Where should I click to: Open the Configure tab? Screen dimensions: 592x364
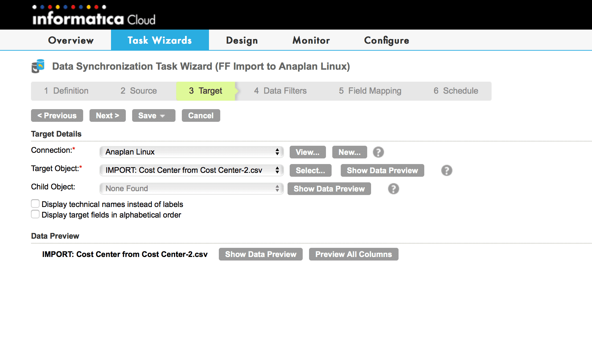[x=387, y=40]
